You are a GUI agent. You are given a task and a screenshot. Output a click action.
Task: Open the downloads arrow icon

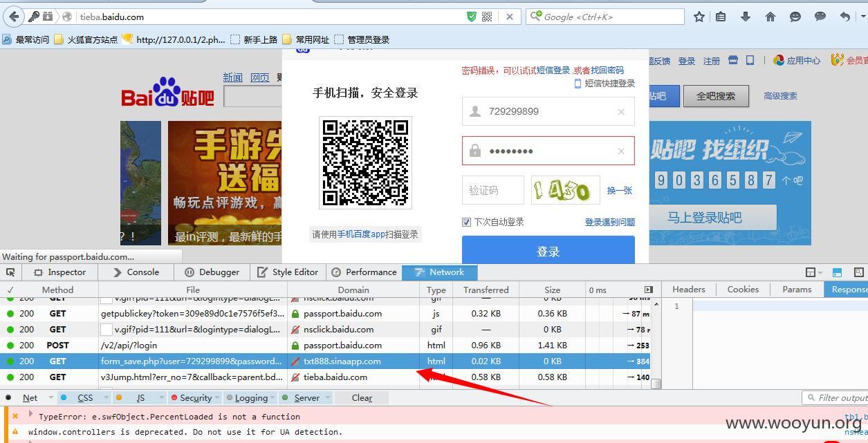point(746,17)
